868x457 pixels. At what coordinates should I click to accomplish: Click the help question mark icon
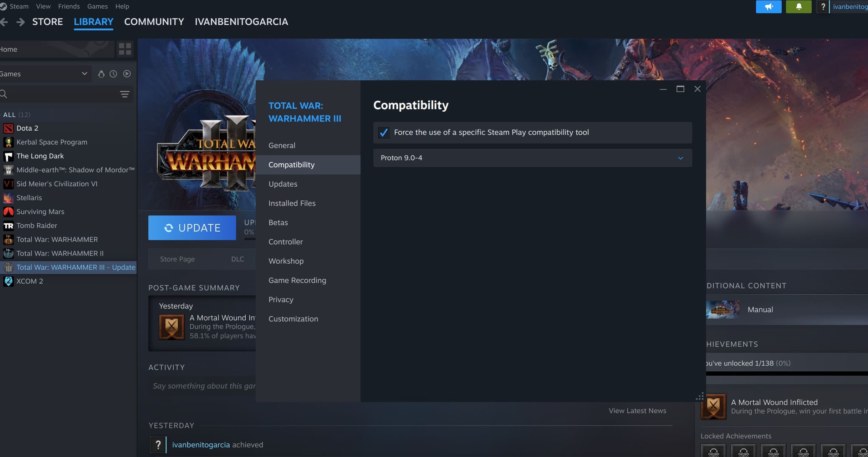click(823, 7)
